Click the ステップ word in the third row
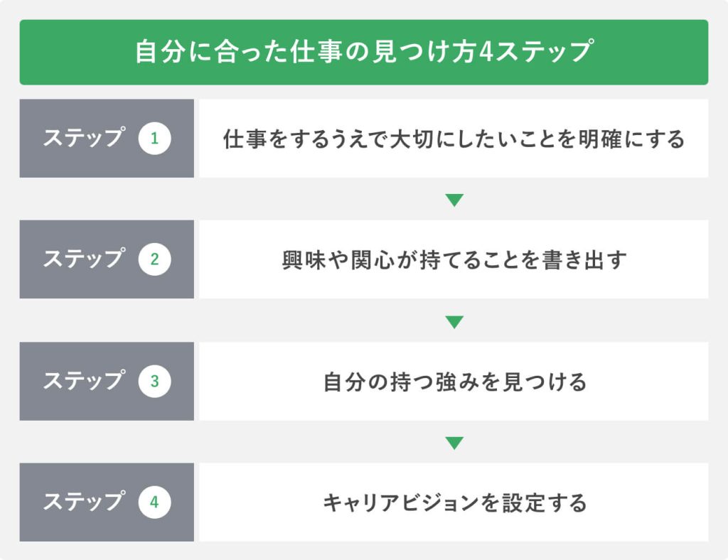Viewport: 728px width, 560px height. click(x=84, y=380)
